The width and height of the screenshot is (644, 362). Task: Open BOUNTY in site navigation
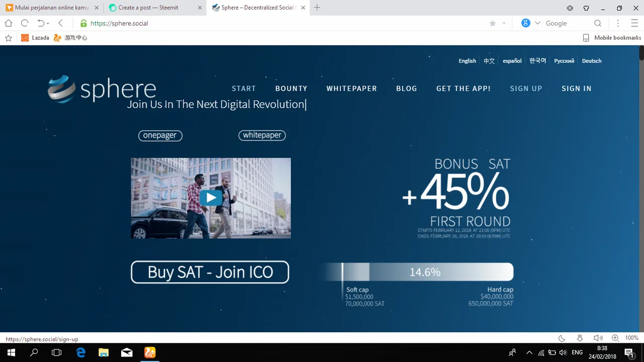(291, 88)
